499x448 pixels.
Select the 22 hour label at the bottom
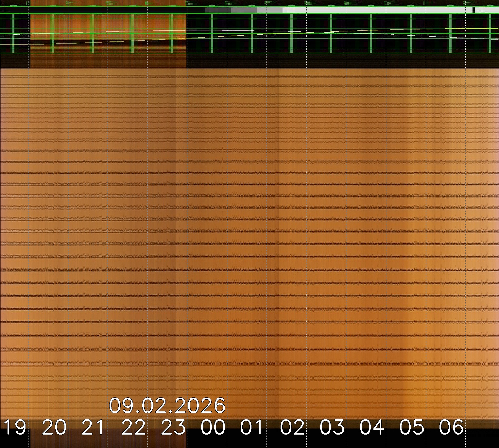134,427
